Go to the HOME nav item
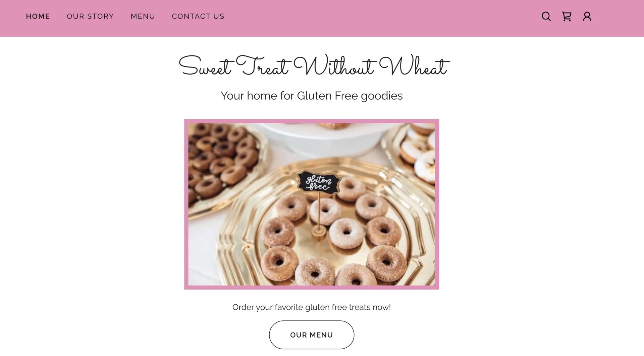644x356 pixels. [x=38, y=16]
